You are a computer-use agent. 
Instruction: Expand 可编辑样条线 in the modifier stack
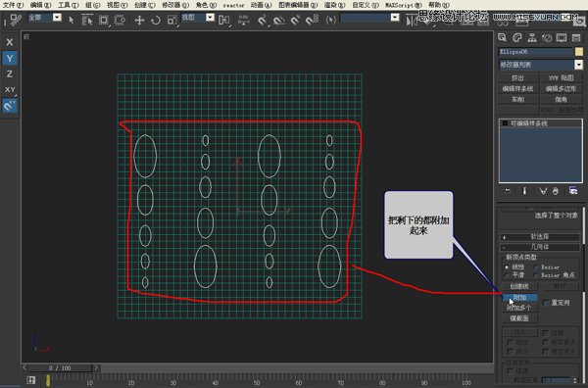(505, 123)
